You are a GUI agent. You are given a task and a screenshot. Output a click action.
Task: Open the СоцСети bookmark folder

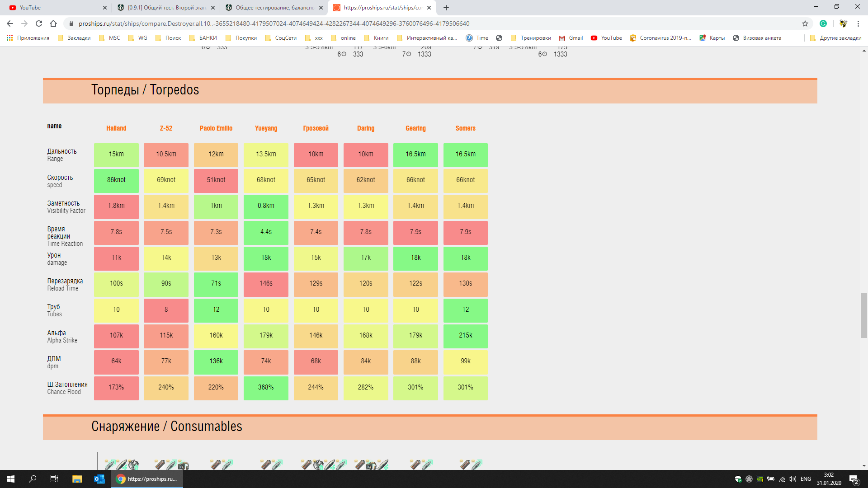point(281,38)
